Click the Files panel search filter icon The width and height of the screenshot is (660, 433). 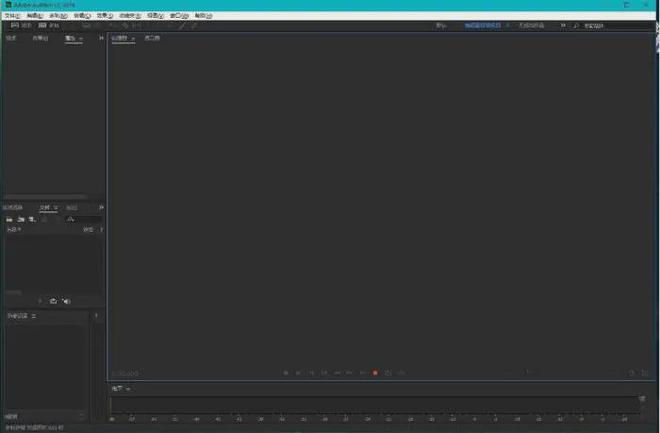pyautogui.click(x=70, y=219)
